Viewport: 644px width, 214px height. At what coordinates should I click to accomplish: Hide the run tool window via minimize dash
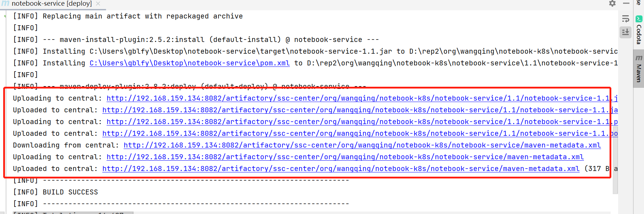click(x=626, y=3)
